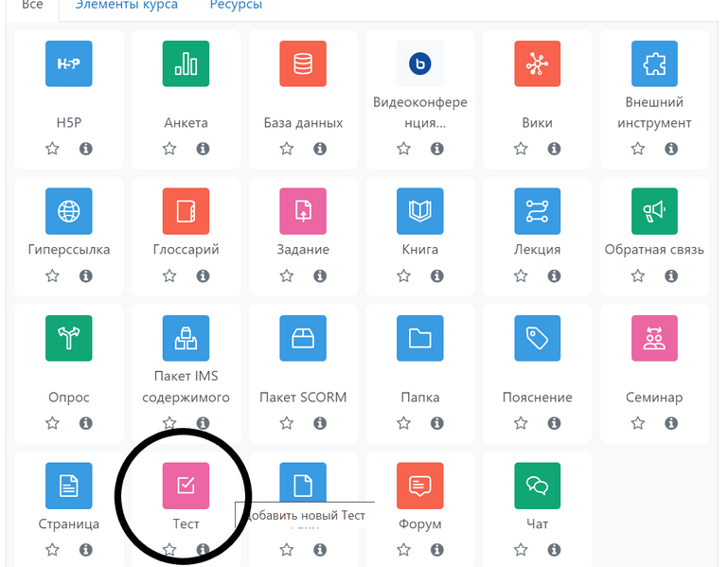Select the Внешний инструмент puzzle icon
The image size is (728, 567).
click(x=654, y=64)
